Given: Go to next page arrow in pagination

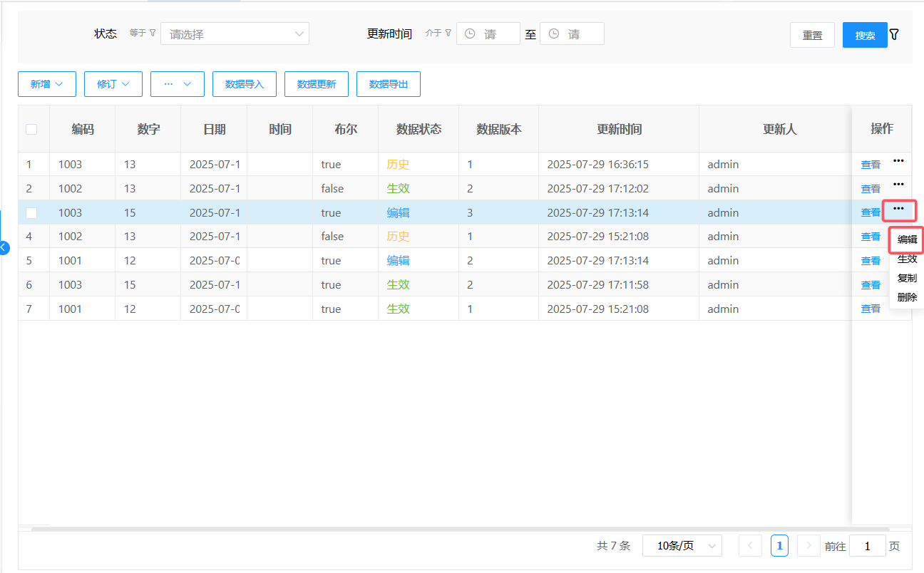Looking at the screenshot, I should click(808, 546).
